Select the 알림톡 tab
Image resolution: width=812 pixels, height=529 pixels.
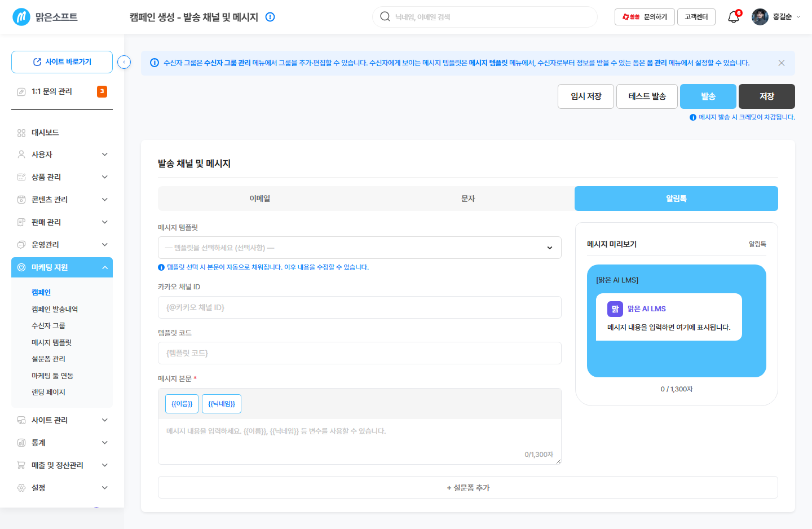click(676, 199)
